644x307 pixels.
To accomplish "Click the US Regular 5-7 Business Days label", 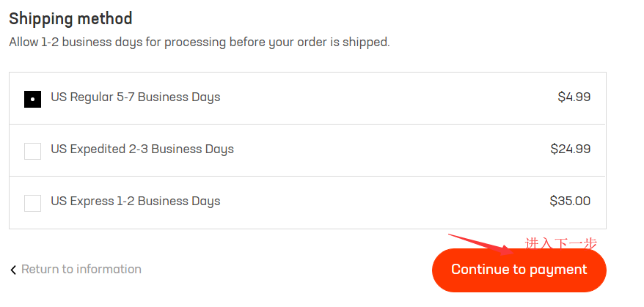I will coord(135,97).
